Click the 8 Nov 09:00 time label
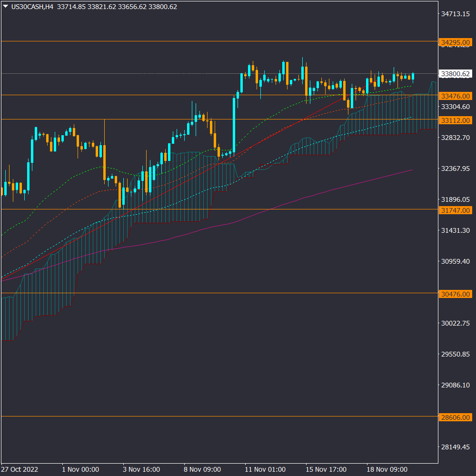The image size is (476, 476). [x=204, y=469]
